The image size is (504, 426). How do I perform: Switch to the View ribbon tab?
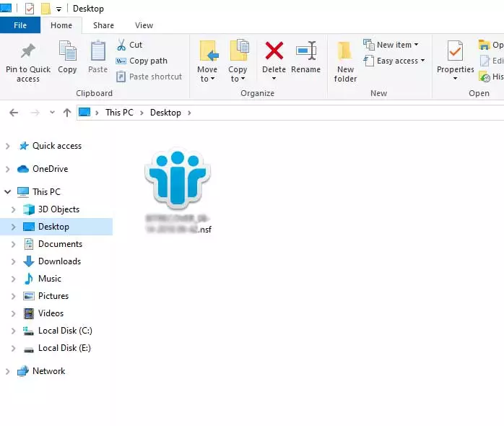144,25
